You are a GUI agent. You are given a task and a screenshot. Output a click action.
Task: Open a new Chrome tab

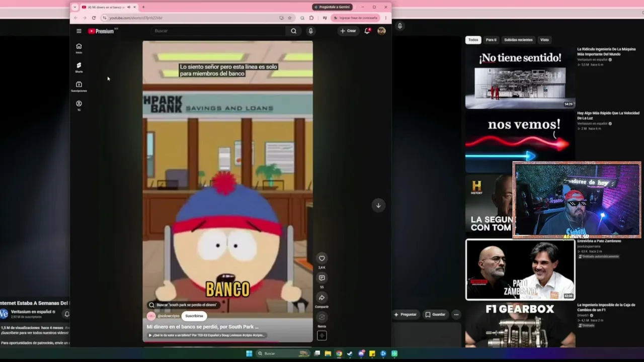pyautogui.click(x=143, y=7)
